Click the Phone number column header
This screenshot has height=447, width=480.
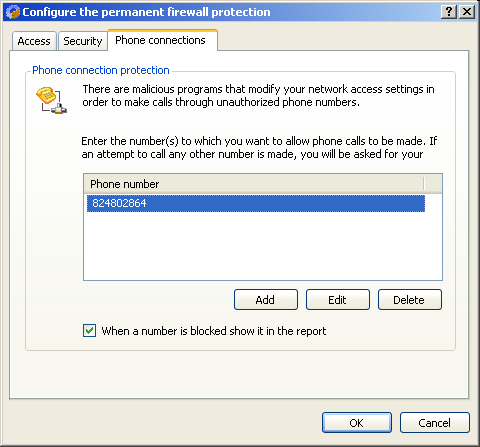click(x=254, y=184)
